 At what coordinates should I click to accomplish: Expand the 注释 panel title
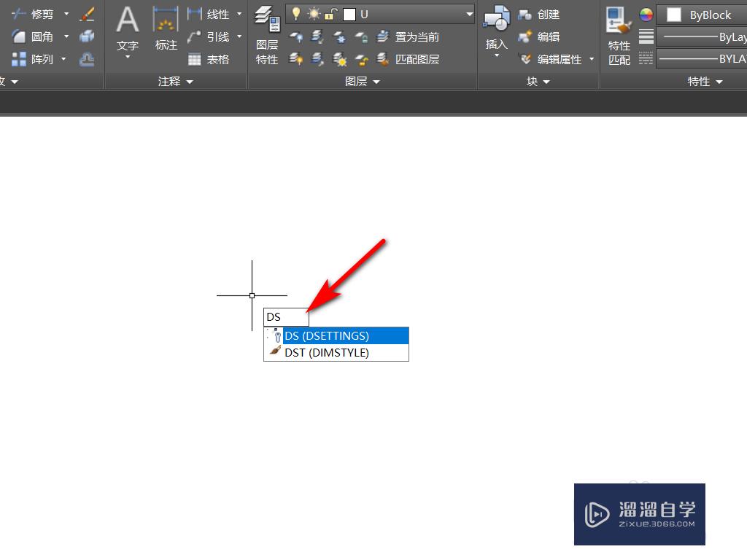(x=175, y=82)
